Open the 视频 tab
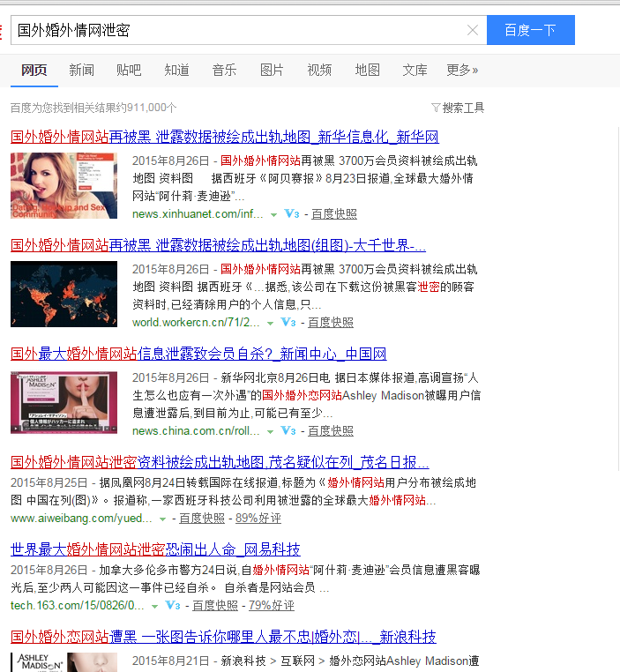Viewport: 620px width, 672px height. coord(319,70)
